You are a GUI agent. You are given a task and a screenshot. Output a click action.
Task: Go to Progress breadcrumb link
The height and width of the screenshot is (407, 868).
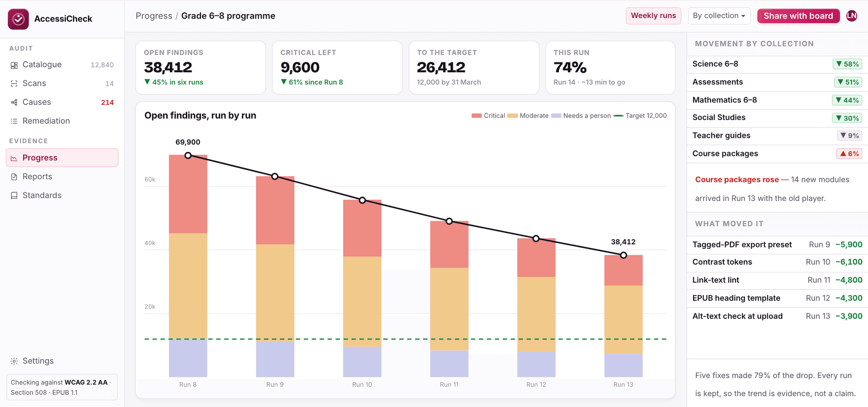154,16
